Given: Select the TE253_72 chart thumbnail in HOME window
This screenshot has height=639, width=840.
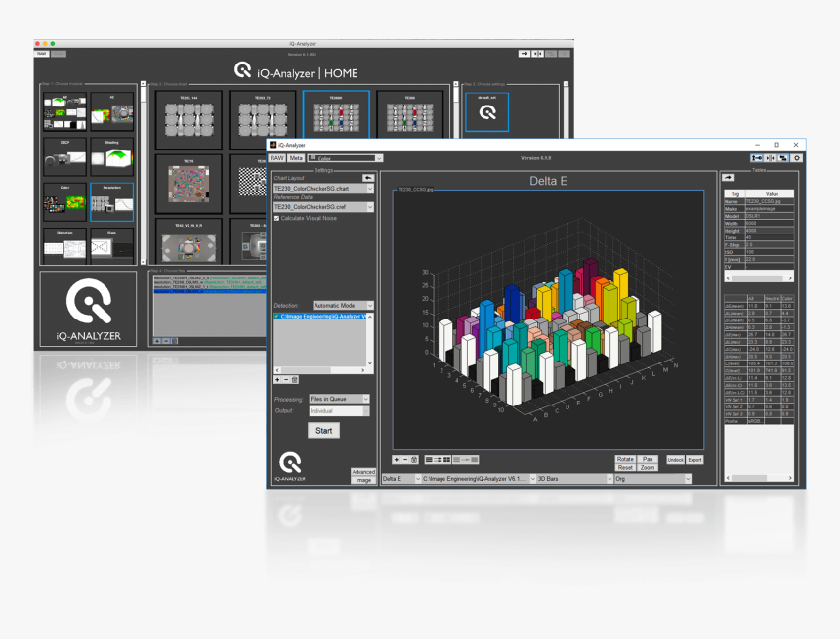Looking at the screenshot, I should 263,120.
